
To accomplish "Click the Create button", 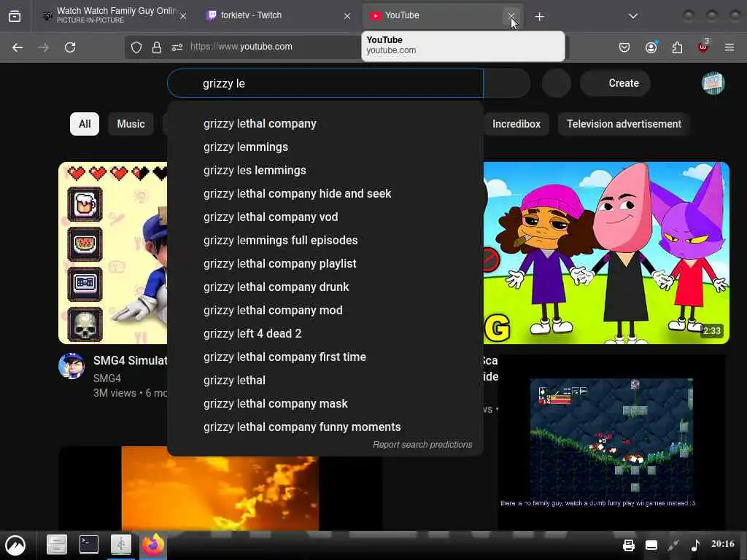I will tap(616, 83).
